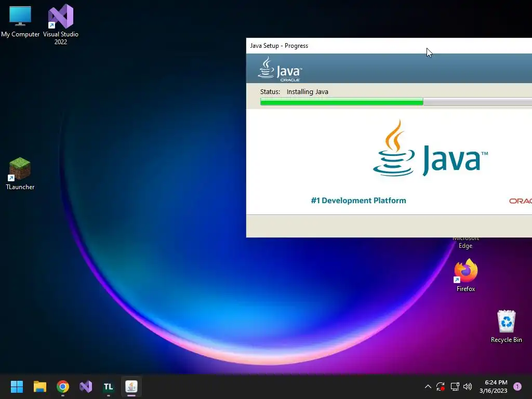
Task: Click the Microsoft Edge desktop label
Action: pos(465,242)
